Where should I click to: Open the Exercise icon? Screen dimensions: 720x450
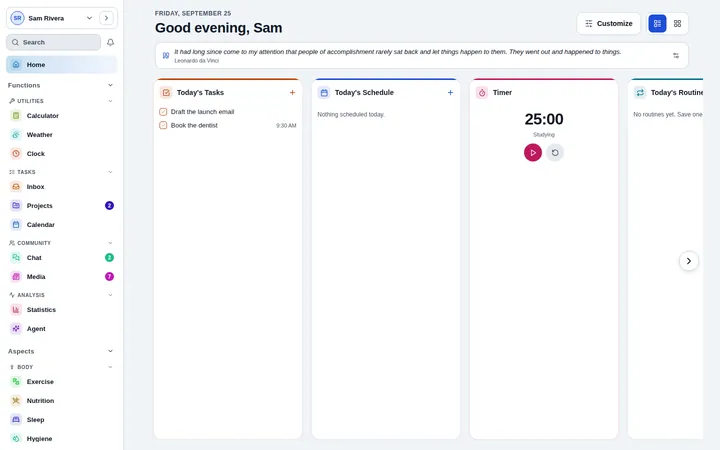(x=16, y=382)
